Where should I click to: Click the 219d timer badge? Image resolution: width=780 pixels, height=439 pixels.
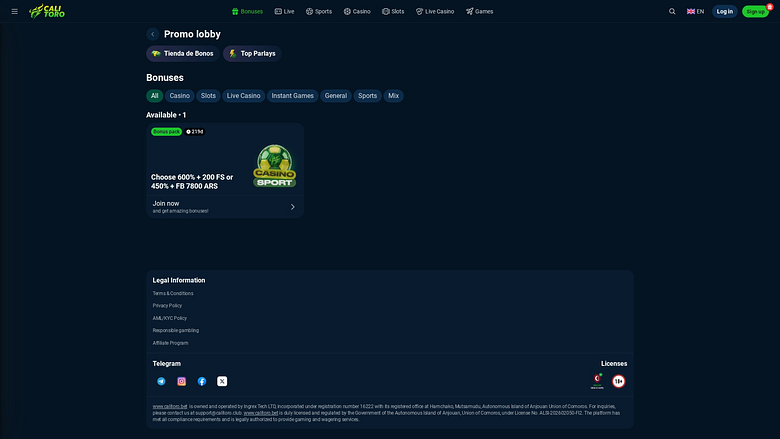(x=195, y=132)
